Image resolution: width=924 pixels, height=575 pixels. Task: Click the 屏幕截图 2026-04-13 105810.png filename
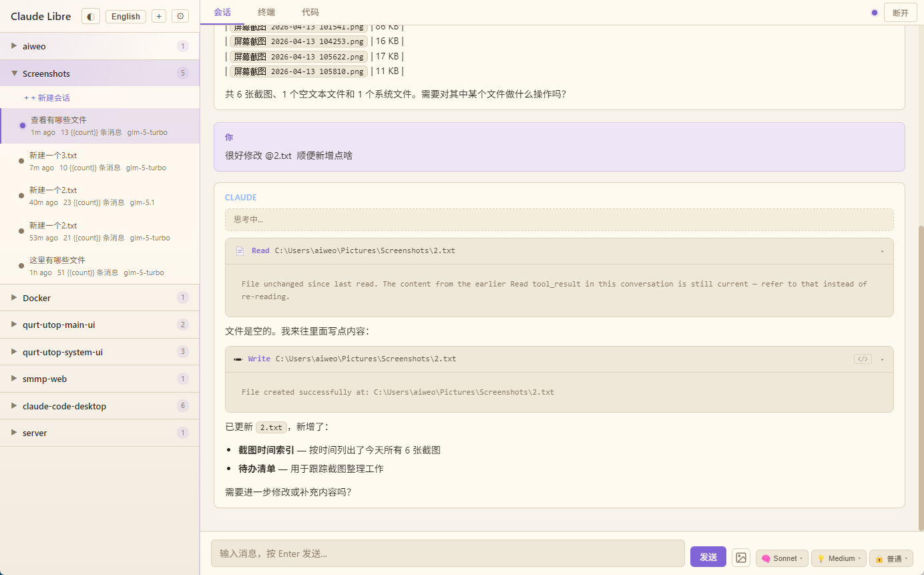click(x=299, y=71)
